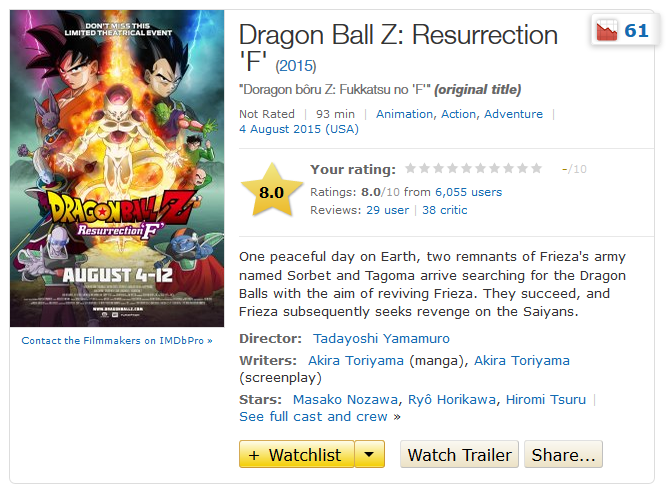668x489 pixels.
Task: Open the 29 user reviews
Action: (387, 210)
